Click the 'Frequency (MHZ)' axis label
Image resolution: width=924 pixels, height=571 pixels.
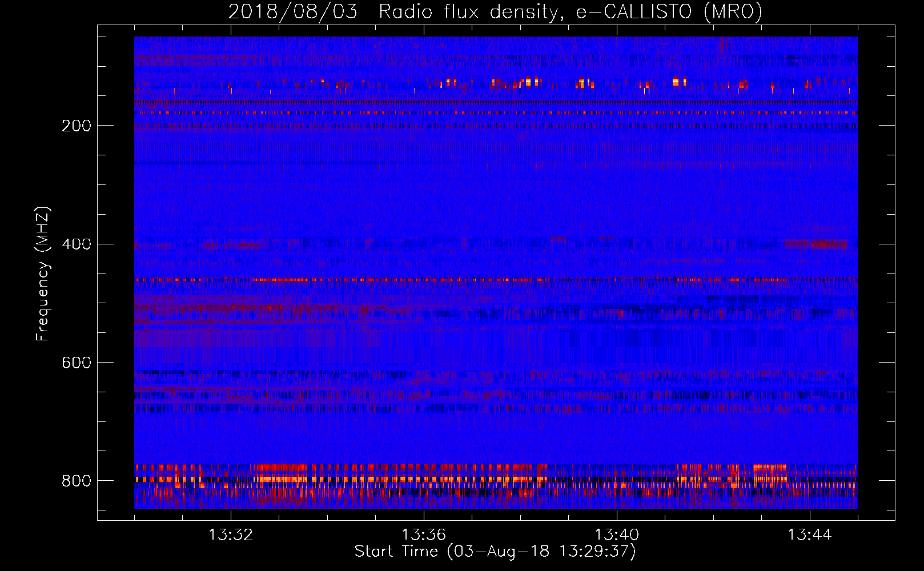click(x=43, y=274)
